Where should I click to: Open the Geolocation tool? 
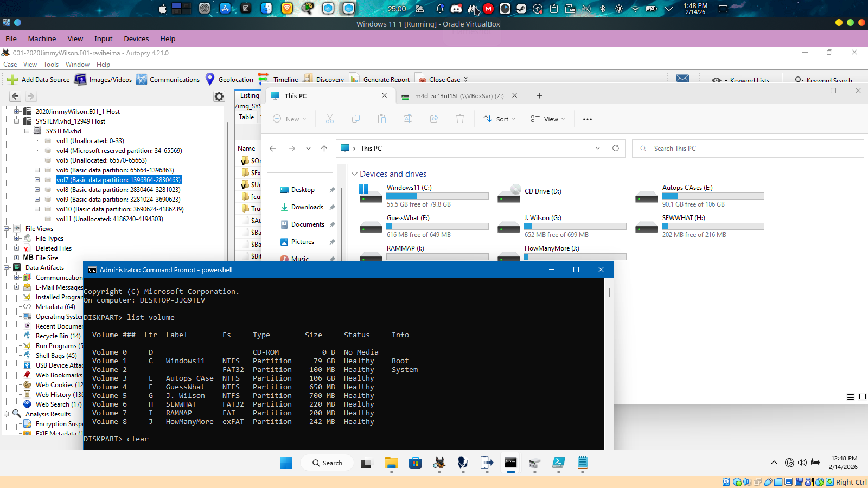click(x=229, y=79)
